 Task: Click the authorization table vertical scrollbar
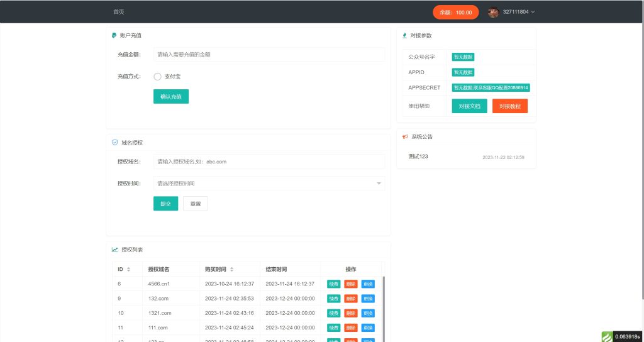(384, 308)
